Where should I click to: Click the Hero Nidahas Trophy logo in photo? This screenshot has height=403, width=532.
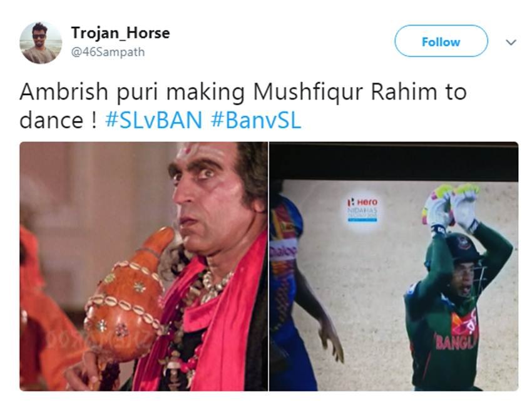pyautogui.click(x=362, y=210)
